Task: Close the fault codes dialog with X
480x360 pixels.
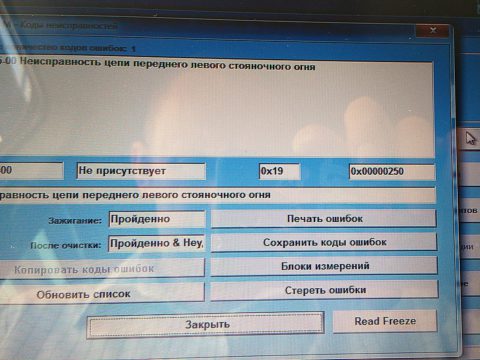Action: [432, 31]
